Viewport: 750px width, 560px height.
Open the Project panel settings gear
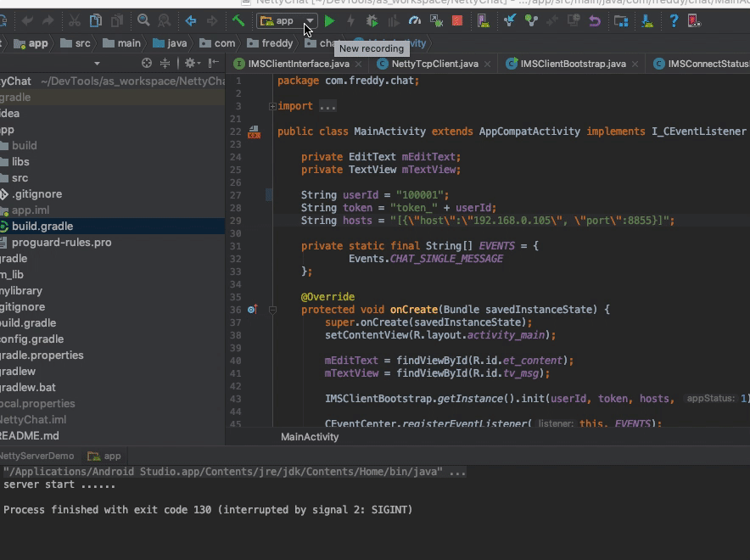[191, 63]
